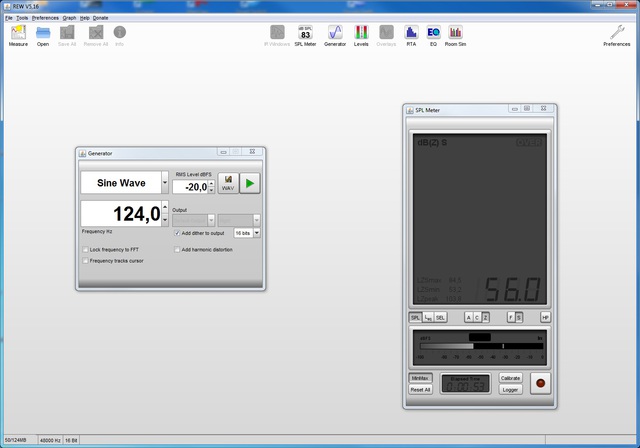Open the Tools menu
640x448 pixels.
click(21, 18)
